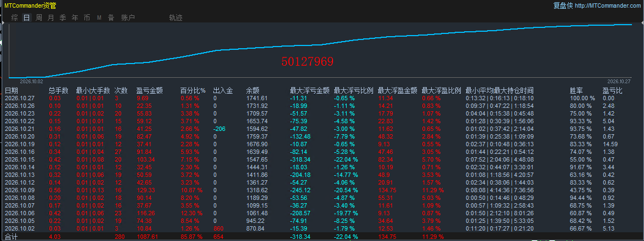This screenshot has width=644, height=241.
Task: Select the 2026.10.08 date row
Action: click(322, 198)
